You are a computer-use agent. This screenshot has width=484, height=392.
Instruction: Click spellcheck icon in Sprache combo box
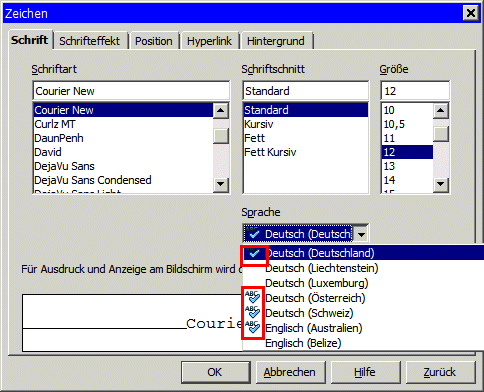[x=254, y=233]
